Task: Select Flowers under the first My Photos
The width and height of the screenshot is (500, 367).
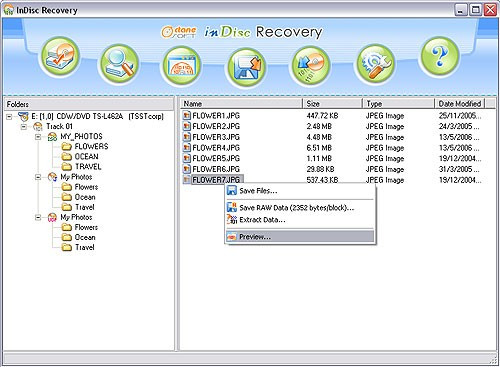Action: pos(86,187)
